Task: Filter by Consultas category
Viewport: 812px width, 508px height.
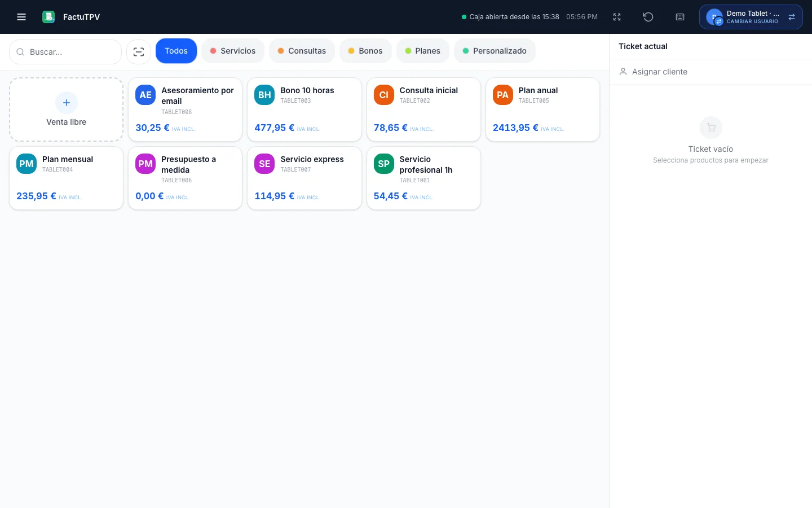Action: tap(302, 51)
